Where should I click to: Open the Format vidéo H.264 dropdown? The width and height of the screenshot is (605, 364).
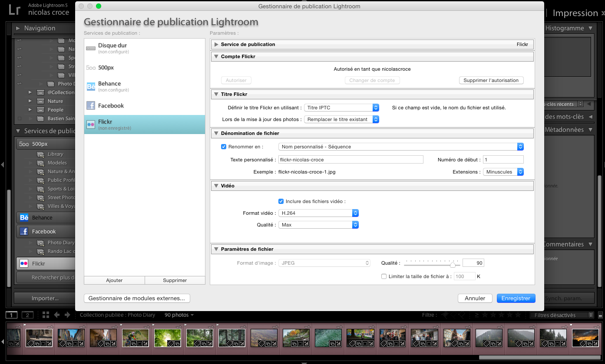click(x=318, y=213)
